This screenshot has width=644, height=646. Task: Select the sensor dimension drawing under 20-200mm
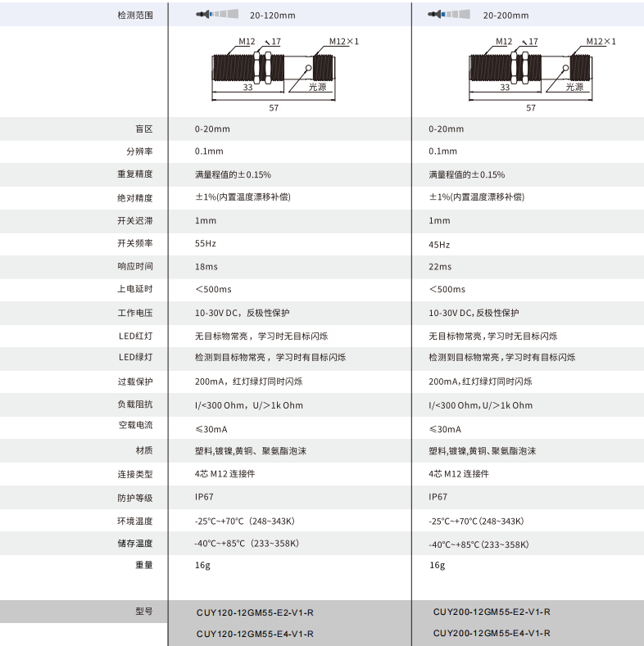(x=542, y=75)
